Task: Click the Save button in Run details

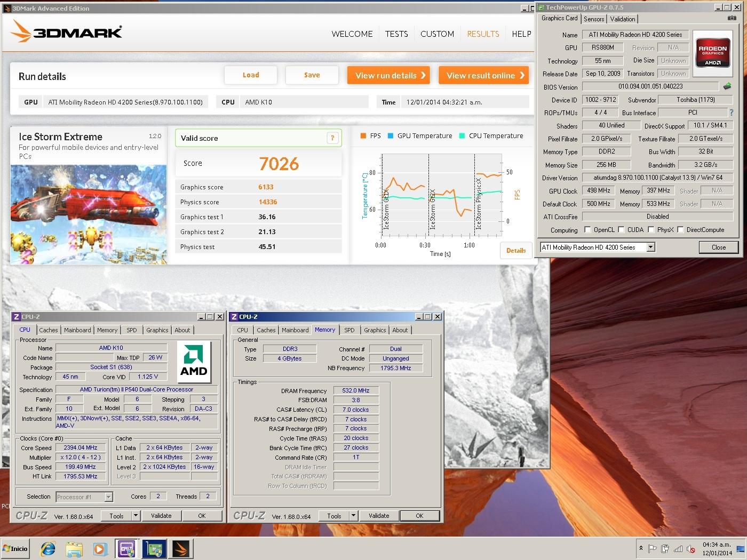Action: (x=312, y=75)
